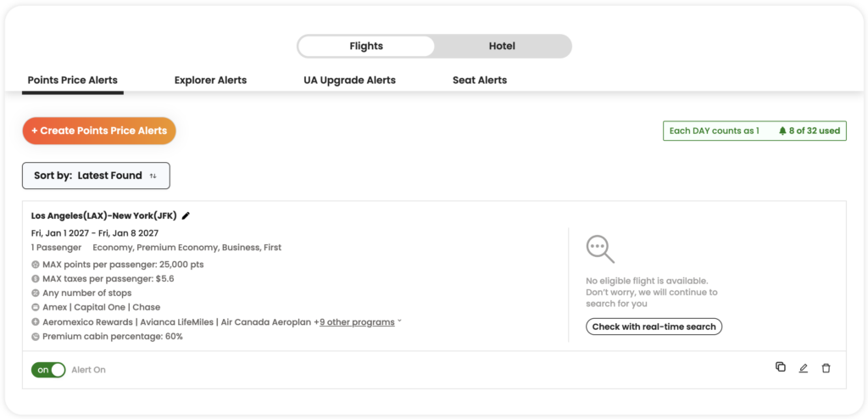
Task: Open the Explorer Alerts tab
Action: (210, 81)
